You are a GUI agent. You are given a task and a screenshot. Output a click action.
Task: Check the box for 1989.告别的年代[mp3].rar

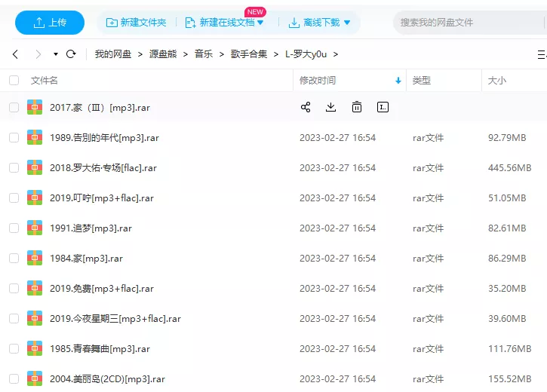pos(14,137)
